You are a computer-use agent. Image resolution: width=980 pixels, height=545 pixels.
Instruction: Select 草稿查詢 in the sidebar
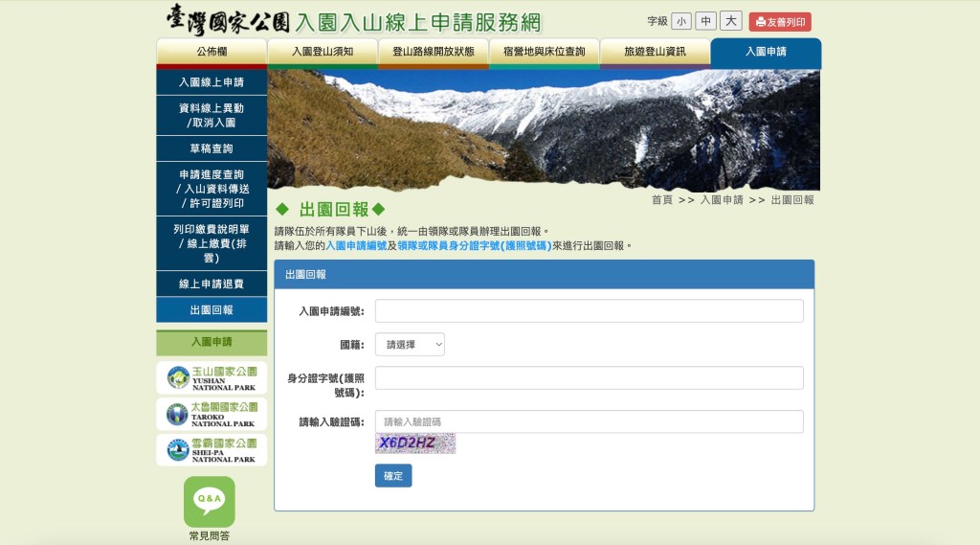pos(212,148)
